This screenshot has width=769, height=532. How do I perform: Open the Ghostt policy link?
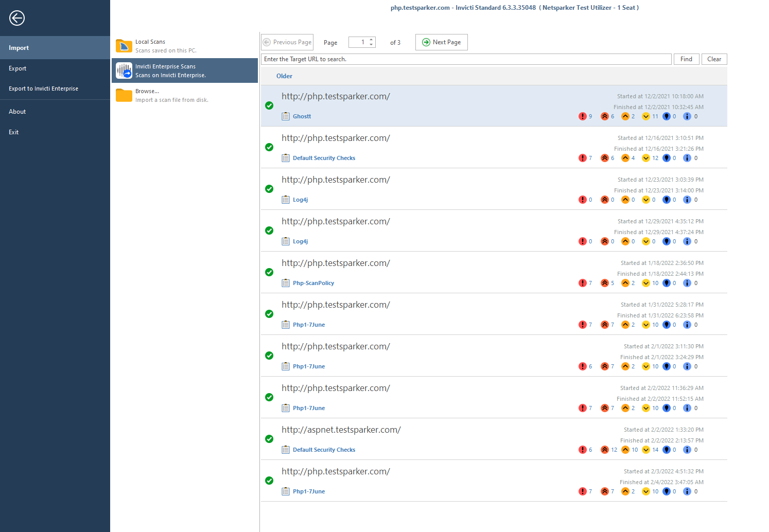click(302, 116)
